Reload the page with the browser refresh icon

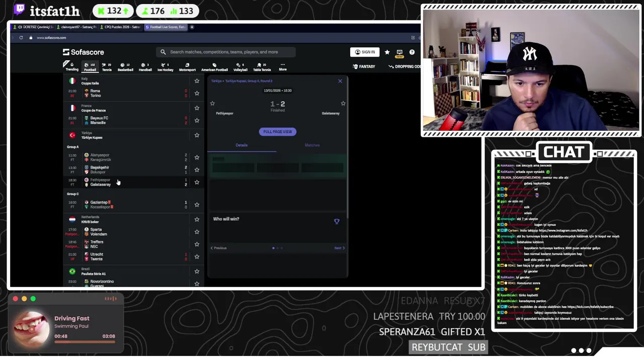click(21, 38)
